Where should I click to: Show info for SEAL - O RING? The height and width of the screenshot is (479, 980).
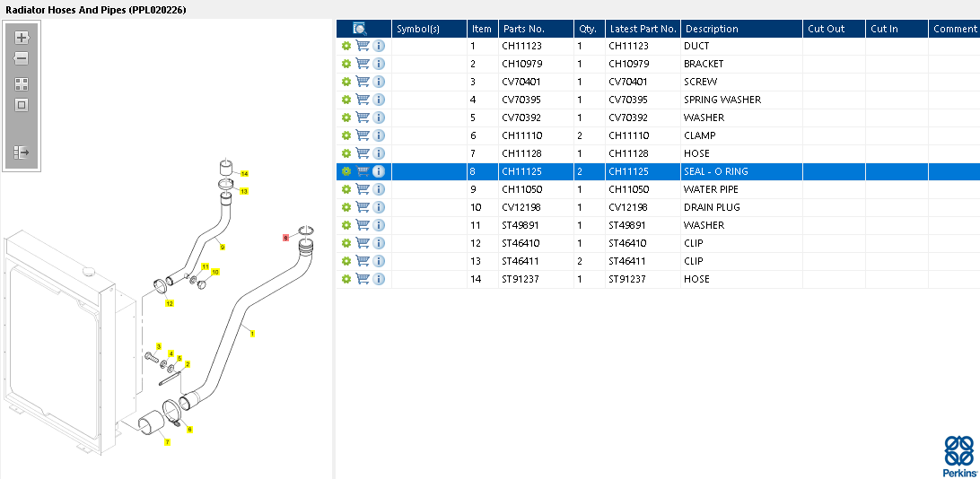click(x=379, y=171)
